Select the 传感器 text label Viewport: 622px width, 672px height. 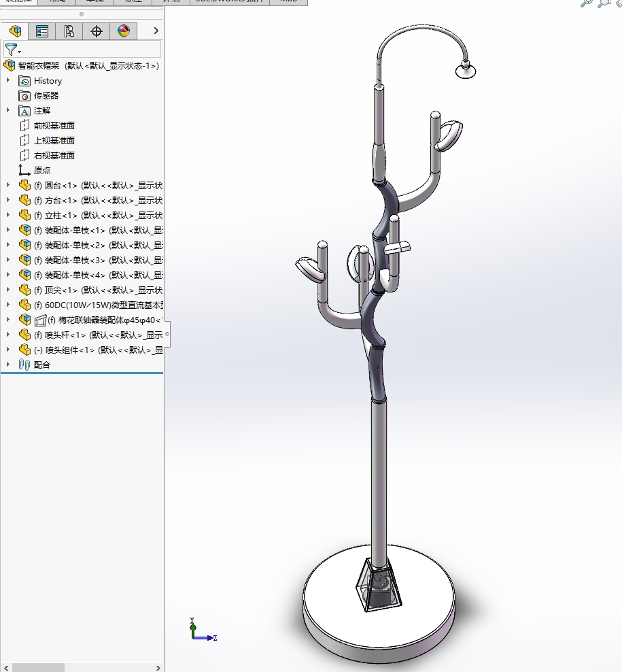click(x=46, y=96)
